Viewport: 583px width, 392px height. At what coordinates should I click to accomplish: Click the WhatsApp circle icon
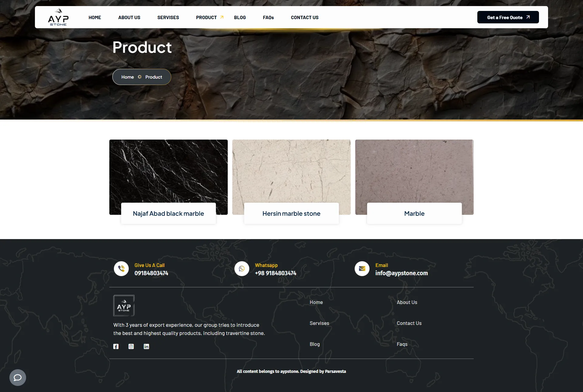coord(242,269)
